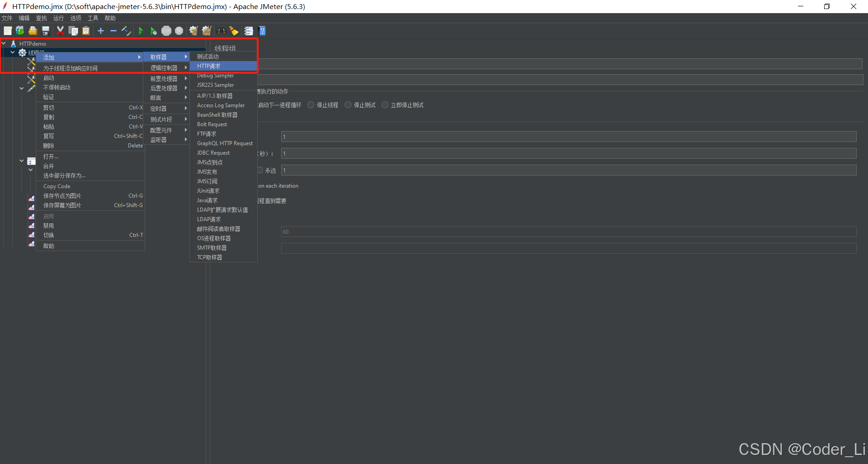868x464 pixels.
Task: Open the 运行 menu
Action: click(x=58, y=18)
